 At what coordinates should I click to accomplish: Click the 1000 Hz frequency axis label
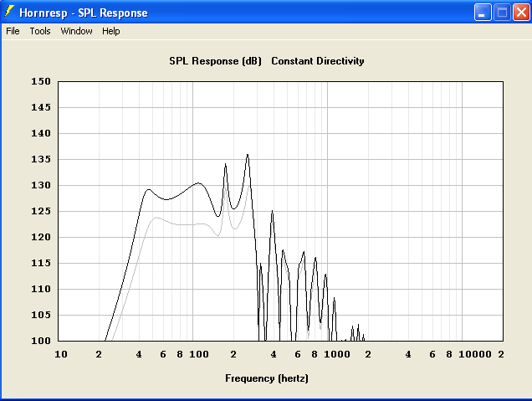click(x=337, y=354)
